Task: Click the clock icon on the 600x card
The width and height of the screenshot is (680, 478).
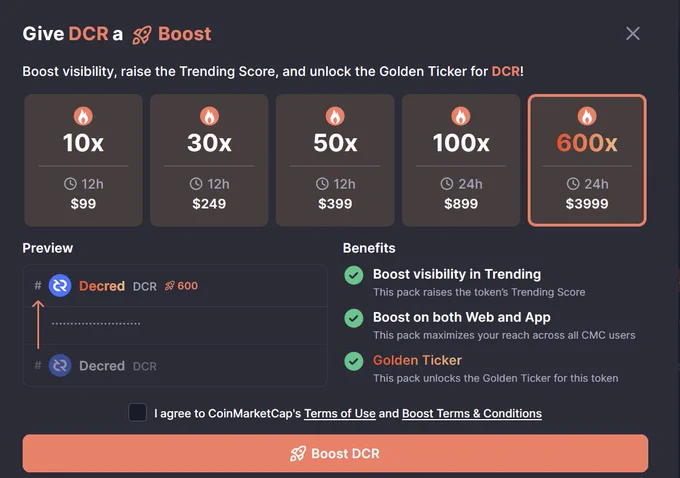Action: (x=573, y=184)
